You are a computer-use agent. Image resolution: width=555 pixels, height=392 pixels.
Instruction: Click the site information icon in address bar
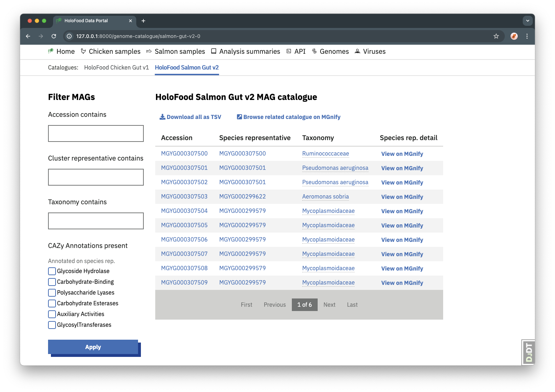pos(70,36)
